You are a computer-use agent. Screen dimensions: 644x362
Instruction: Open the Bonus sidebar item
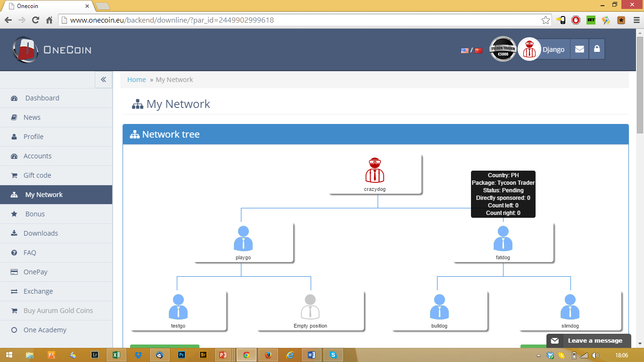[x=56, y=214]
